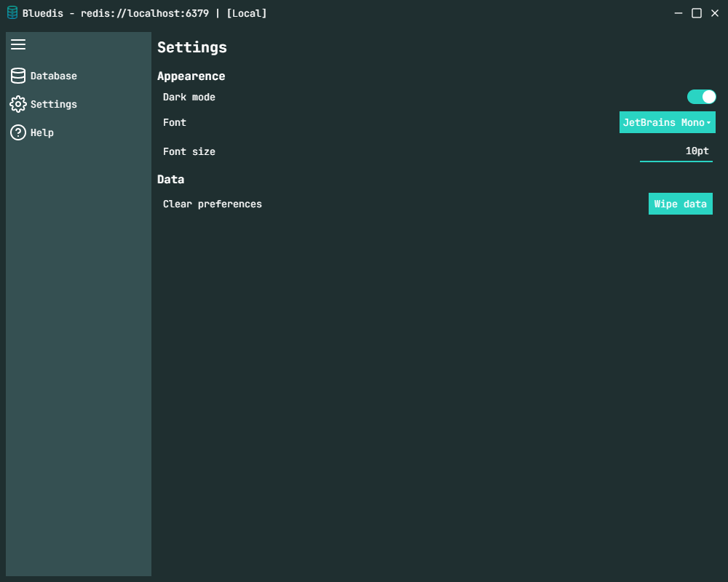Click the Clear preferences label

(213, 204)
